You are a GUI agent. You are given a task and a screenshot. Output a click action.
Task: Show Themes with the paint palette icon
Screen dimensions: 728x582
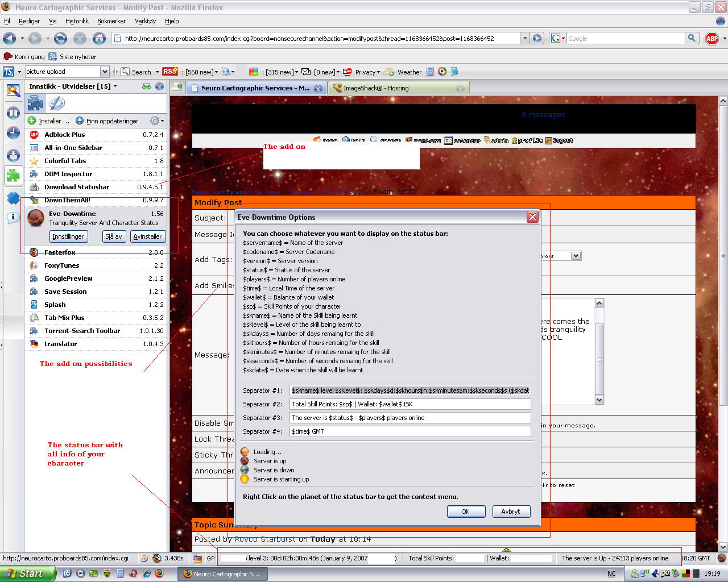[57, 103]
